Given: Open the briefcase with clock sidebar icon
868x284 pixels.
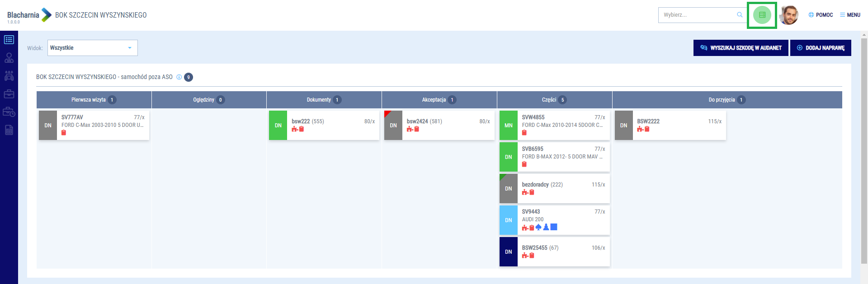Looking at the screenshot, I should click(x=9, y=112).
